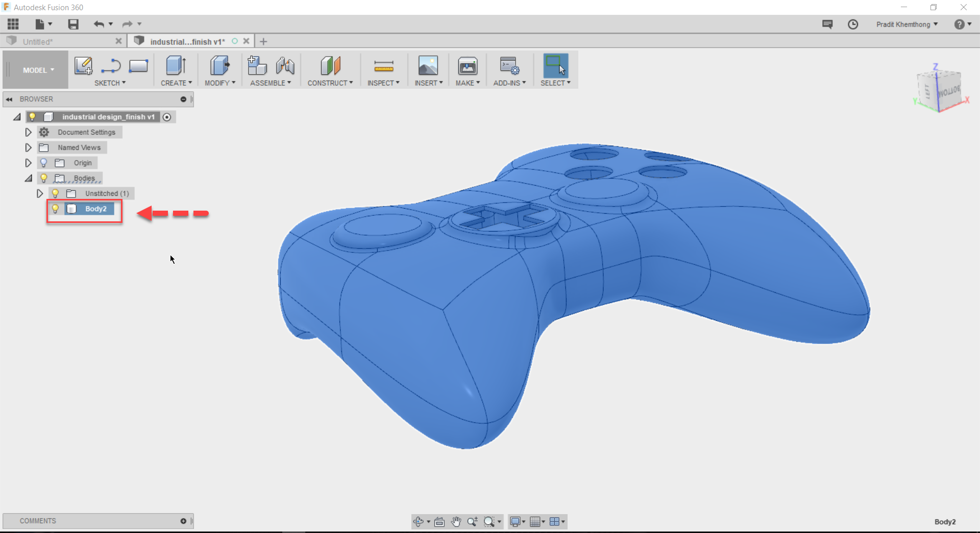
Task: Select the Create Sketch tool
Action: [83, 66]
